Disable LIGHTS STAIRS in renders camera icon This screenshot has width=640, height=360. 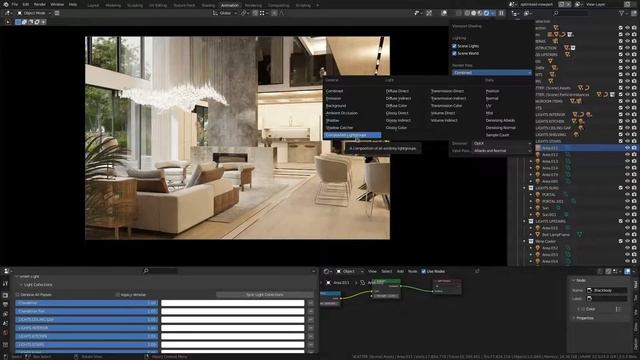pyautogui.click(x=634, y=141)
